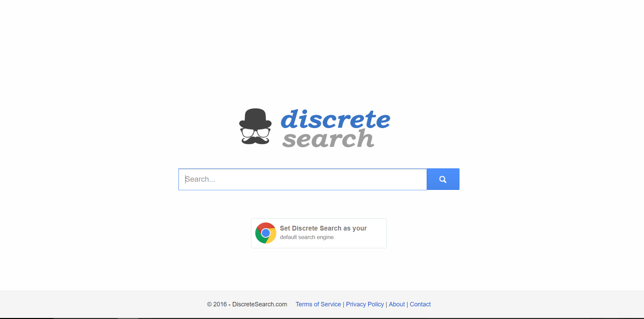The image size is (644, 319).
Task: Go to the About page link
Action: 397,304
